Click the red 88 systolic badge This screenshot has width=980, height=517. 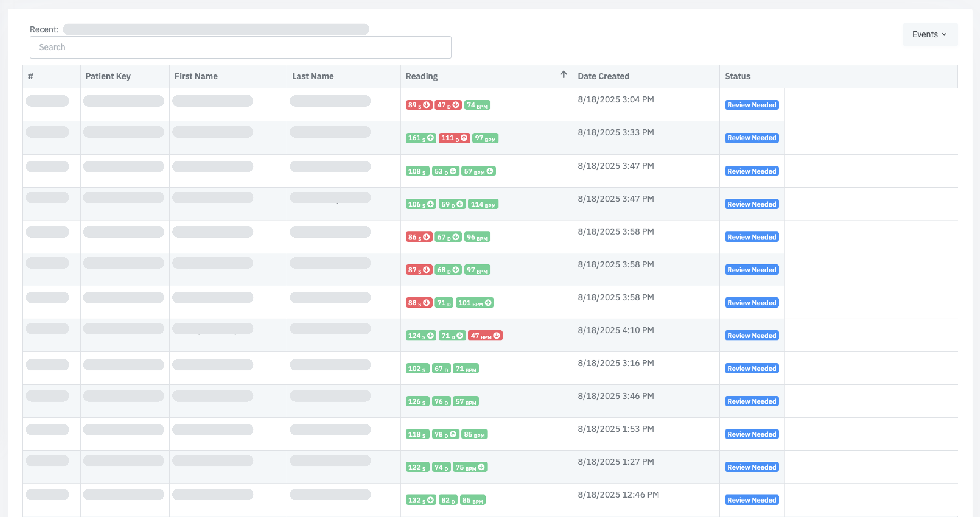pyautogui.click(x=419, y=303)
